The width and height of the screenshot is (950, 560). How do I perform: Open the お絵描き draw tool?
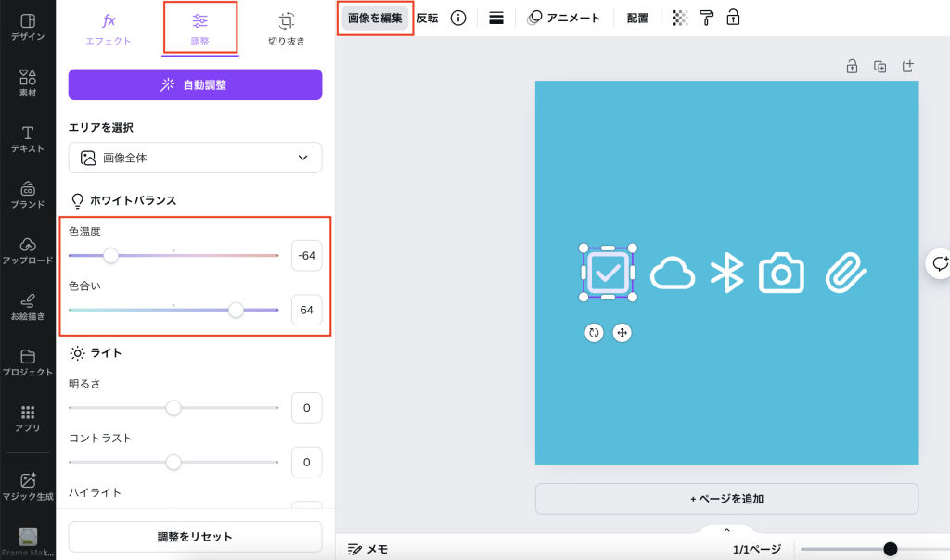point(28,307)
